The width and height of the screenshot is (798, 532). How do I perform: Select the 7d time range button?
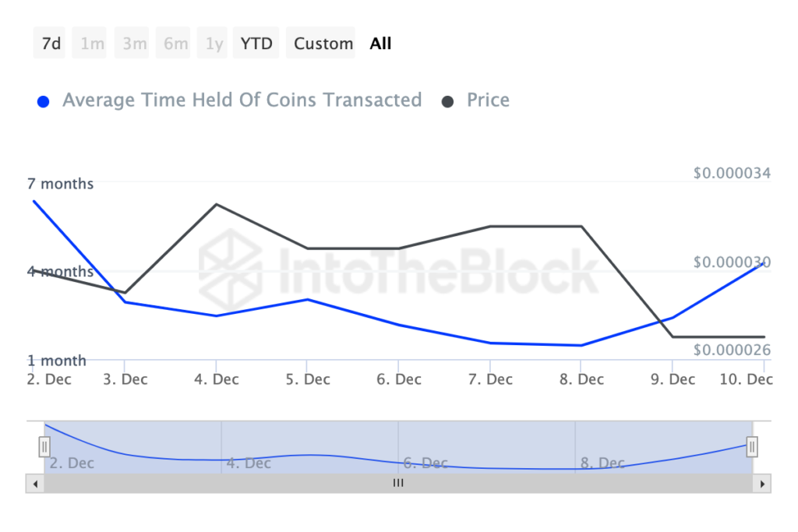51,44
